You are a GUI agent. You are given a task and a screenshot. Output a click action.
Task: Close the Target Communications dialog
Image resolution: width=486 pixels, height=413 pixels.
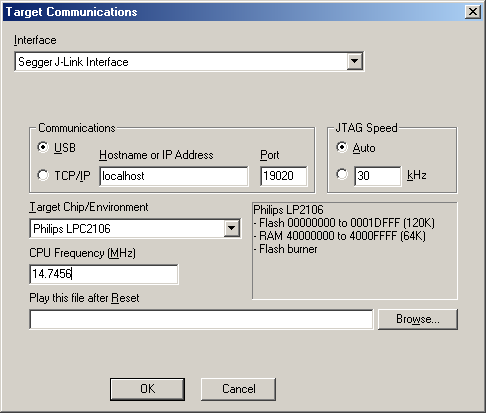473,12
